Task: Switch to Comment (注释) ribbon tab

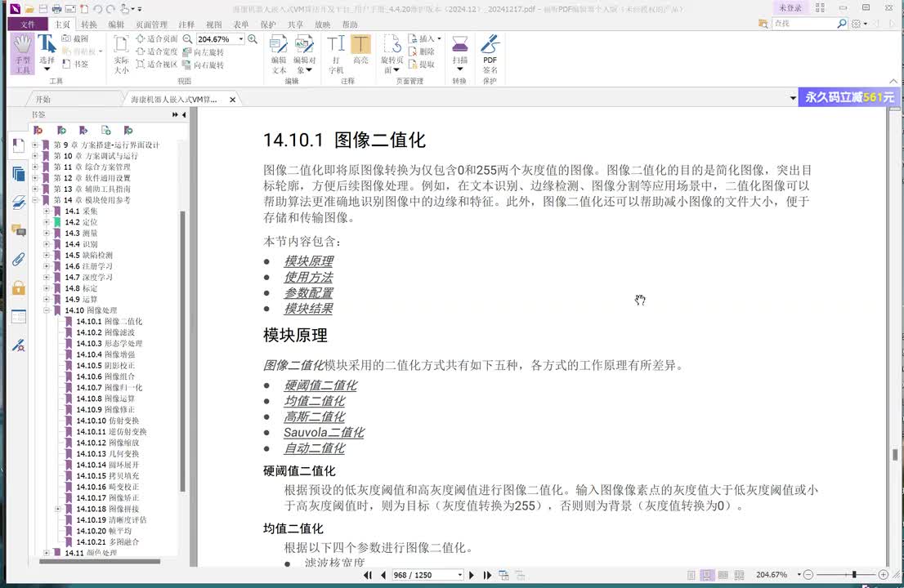Action: pos(186,24)
